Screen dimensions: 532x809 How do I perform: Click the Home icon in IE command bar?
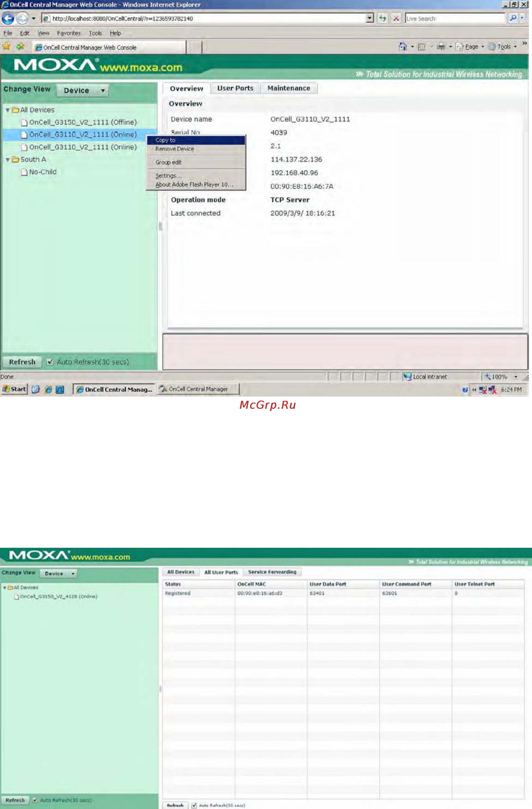(x=402, y=47)
